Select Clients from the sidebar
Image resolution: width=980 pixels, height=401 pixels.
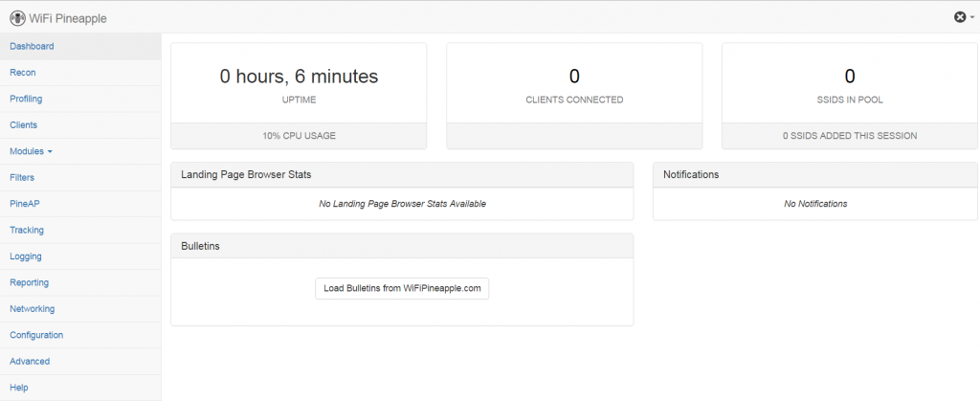[x=80, y=125]
